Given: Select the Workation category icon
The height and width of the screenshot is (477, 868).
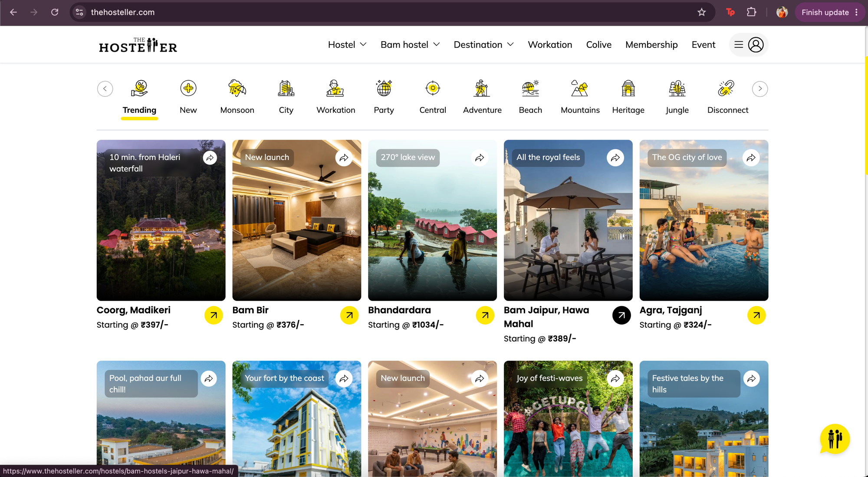Looking at the screenshot, I should click(335, 88).
